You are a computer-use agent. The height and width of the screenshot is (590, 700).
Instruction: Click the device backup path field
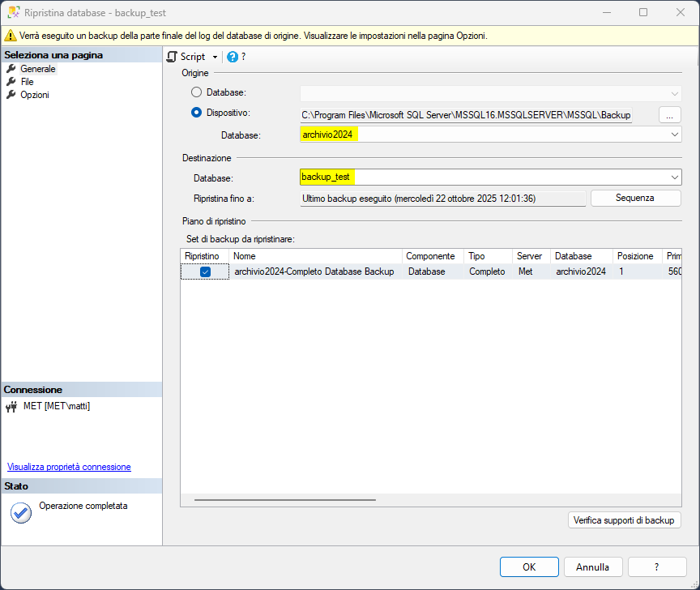(x=466, y=115)
